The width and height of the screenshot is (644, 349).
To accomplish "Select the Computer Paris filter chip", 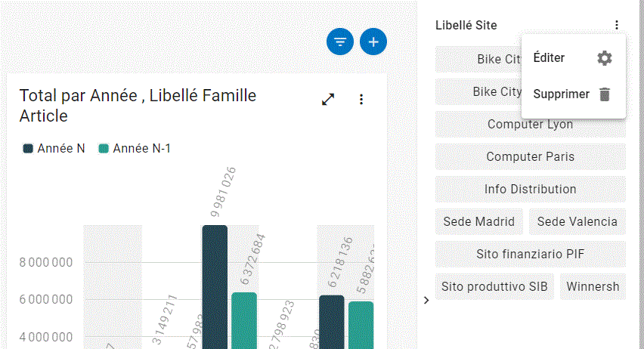I will point(530,156).
